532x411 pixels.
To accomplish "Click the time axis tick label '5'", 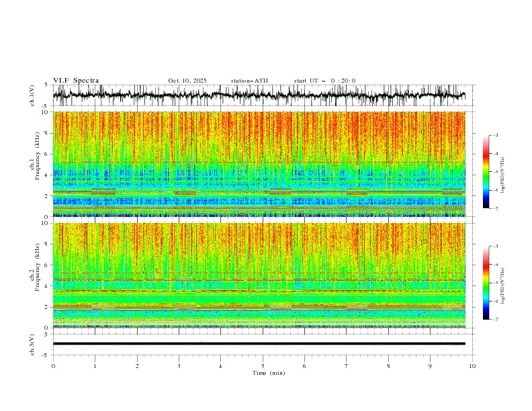I will coord(263,366).
